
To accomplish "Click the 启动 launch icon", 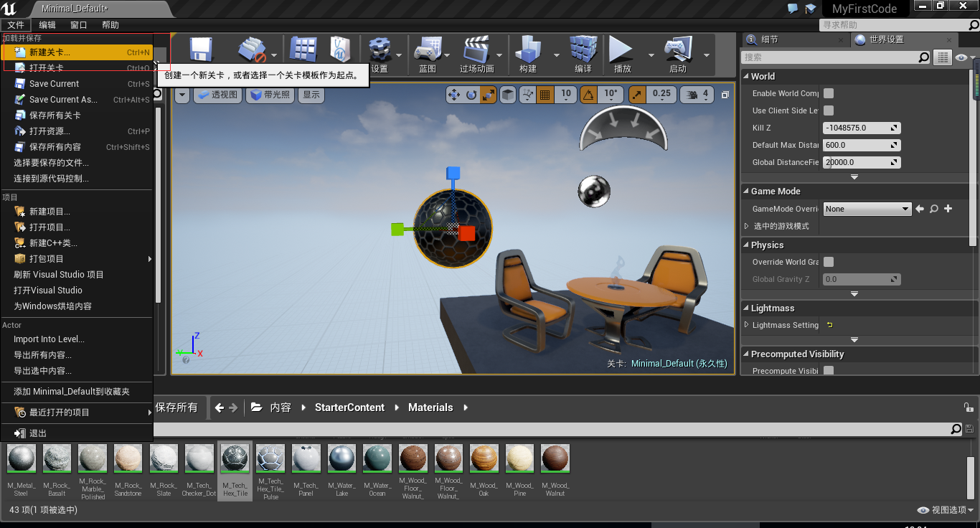I will [677, 50].
